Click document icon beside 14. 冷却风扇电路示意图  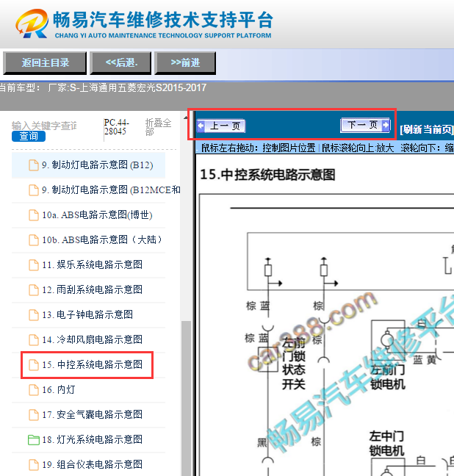coord(33,340)
